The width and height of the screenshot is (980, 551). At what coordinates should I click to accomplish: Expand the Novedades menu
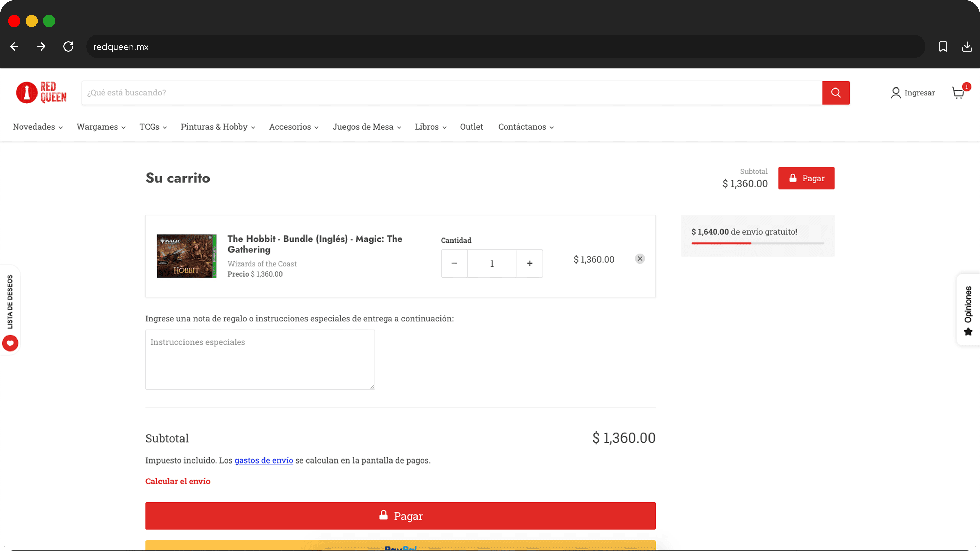(38, 127)
